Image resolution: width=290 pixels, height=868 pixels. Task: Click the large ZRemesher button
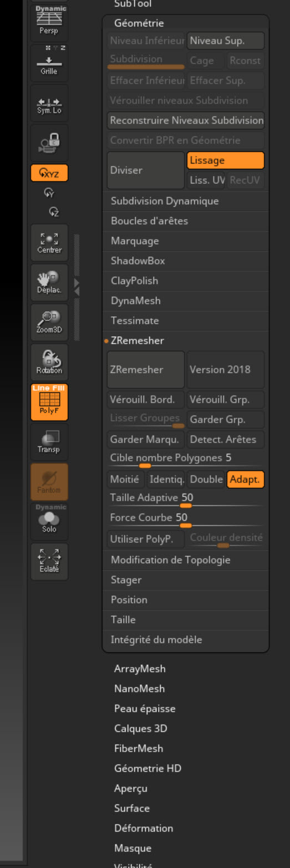[145, 369]
